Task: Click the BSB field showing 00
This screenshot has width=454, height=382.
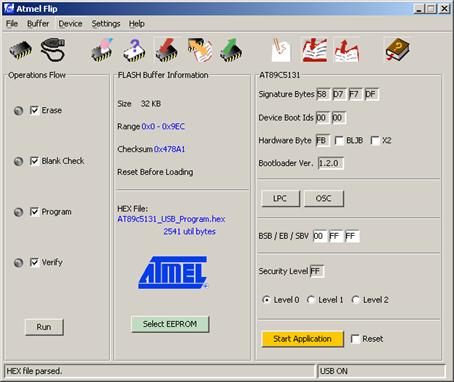Action: [319, 236]
